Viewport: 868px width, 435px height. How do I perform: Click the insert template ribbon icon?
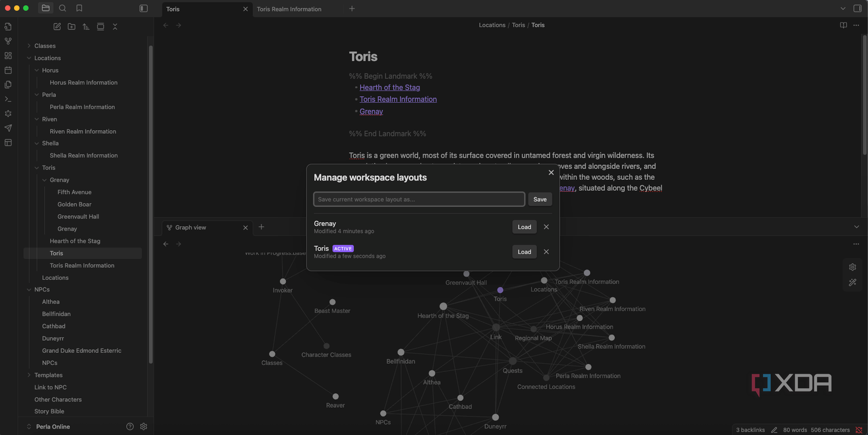click(x=8, y=84)
